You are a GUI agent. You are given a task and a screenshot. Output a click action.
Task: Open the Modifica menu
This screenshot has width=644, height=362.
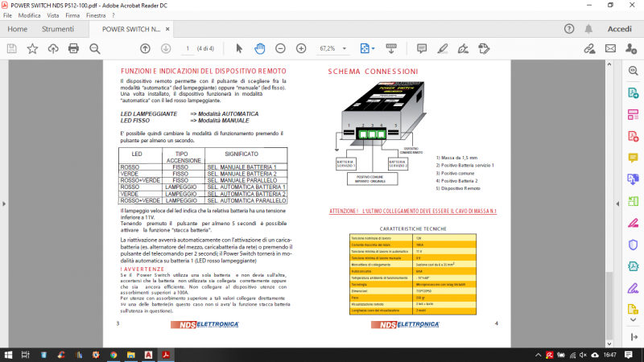pyautogui.click(x=29, y=15)
